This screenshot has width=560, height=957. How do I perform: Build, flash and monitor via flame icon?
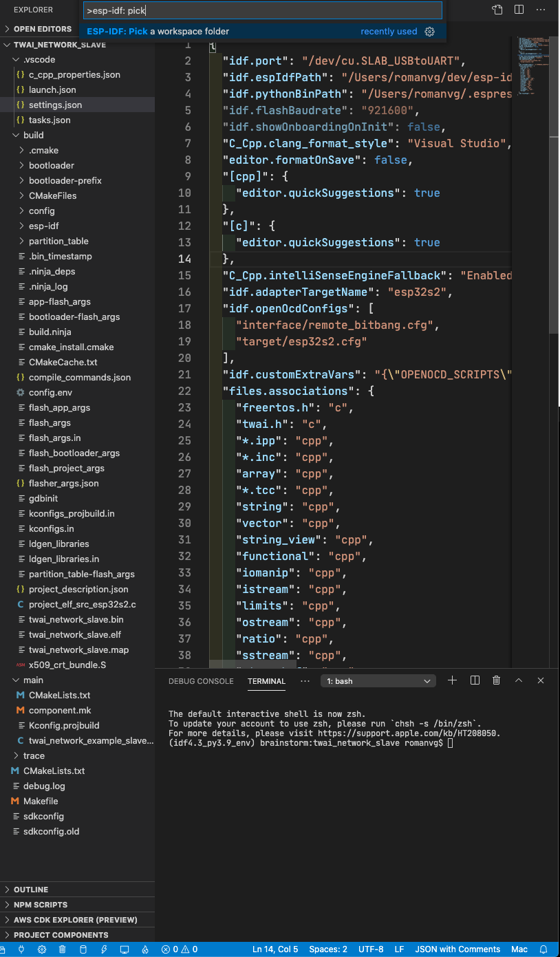[x=144, y=949]
